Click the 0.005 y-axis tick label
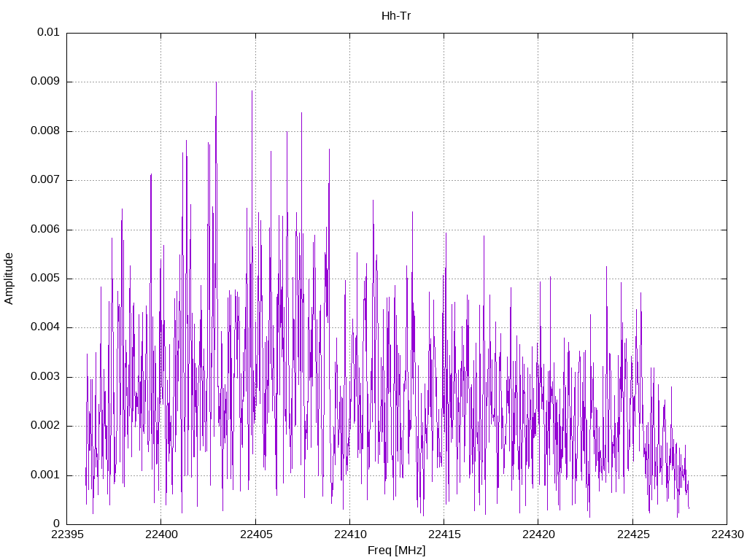 (45, 278)
